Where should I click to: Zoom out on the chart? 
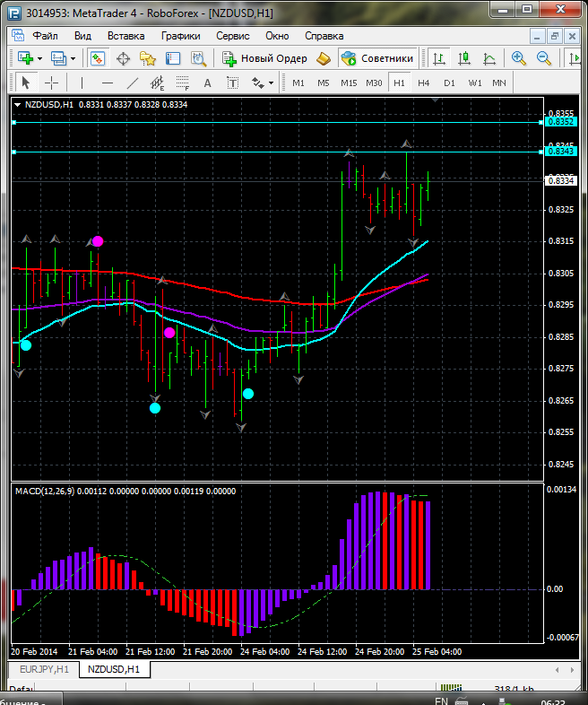(544, 58)
